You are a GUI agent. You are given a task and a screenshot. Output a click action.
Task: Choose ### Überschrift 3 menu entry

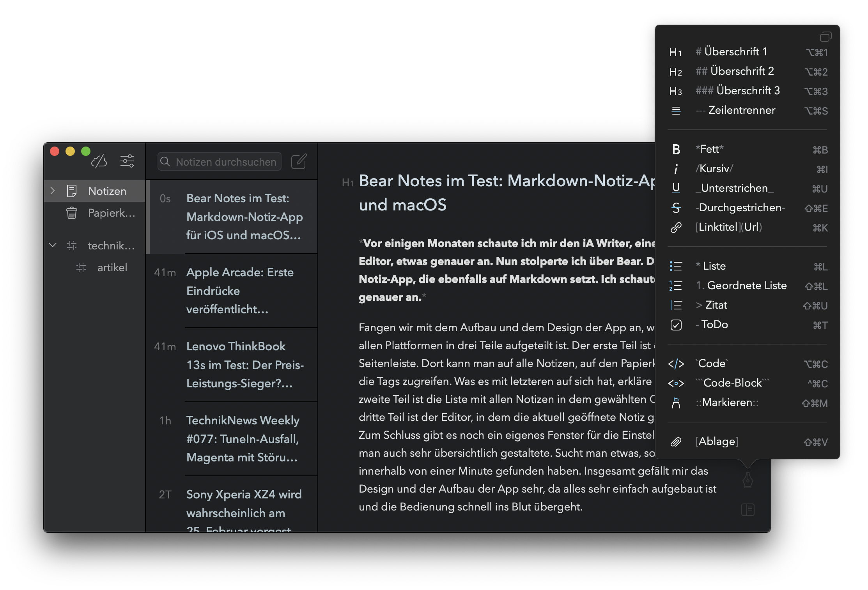point(748,91)
